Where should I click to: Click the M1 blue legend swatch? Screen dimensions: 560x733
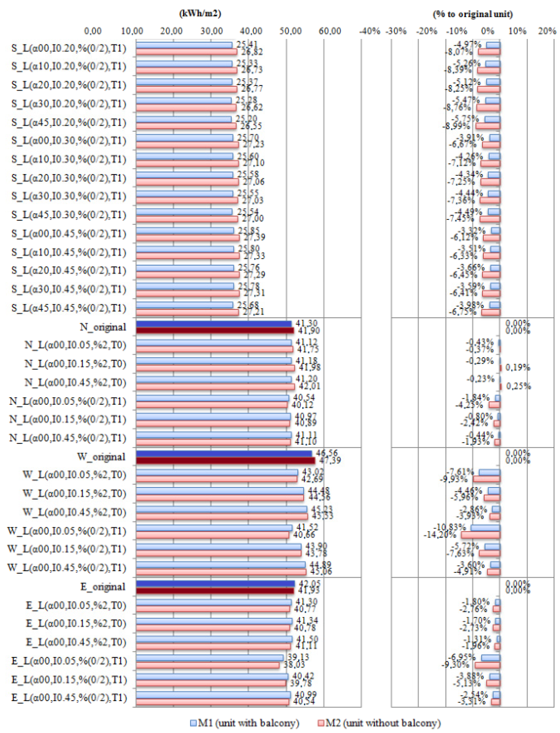[x=193, y=723]
